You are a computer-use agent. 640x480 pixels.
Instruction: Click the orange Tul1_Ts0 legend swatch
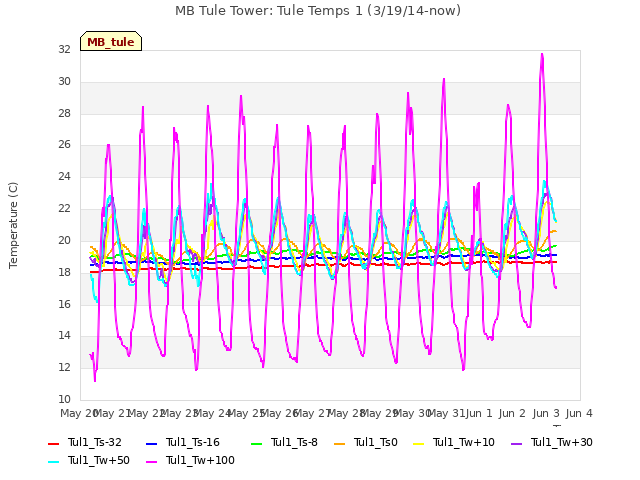click(340, 443)
